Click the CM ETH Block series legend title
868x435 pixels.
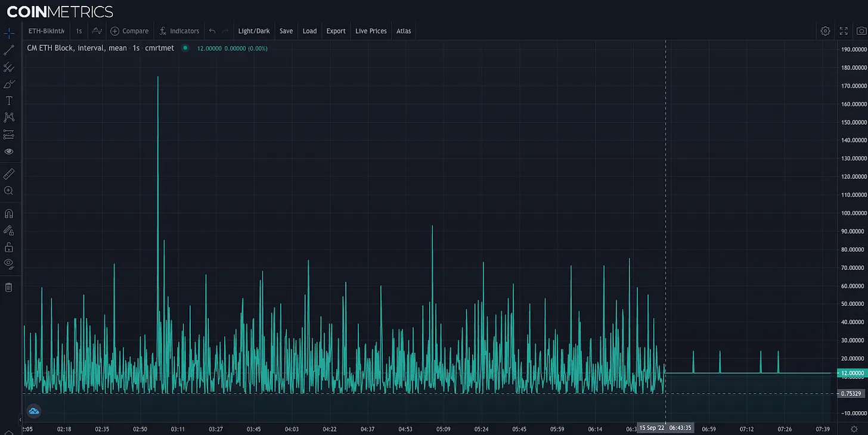click(101, 48)
